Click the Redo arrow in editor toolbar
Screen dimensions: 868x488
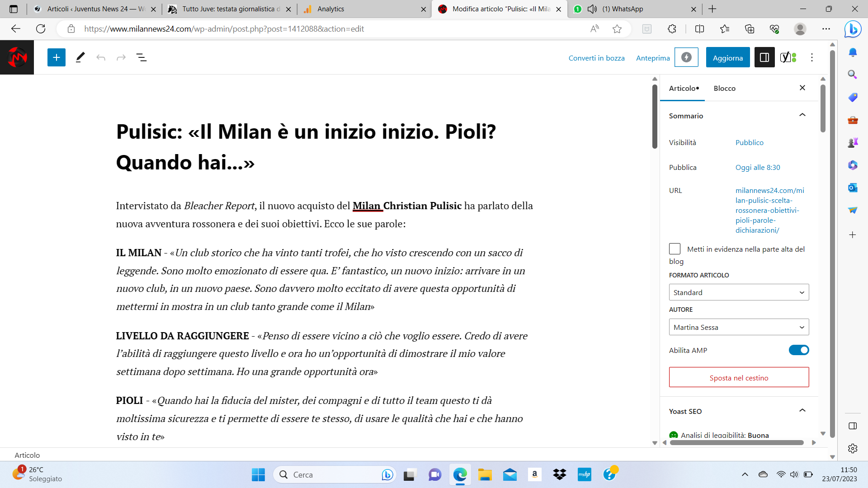pos(121,57)
